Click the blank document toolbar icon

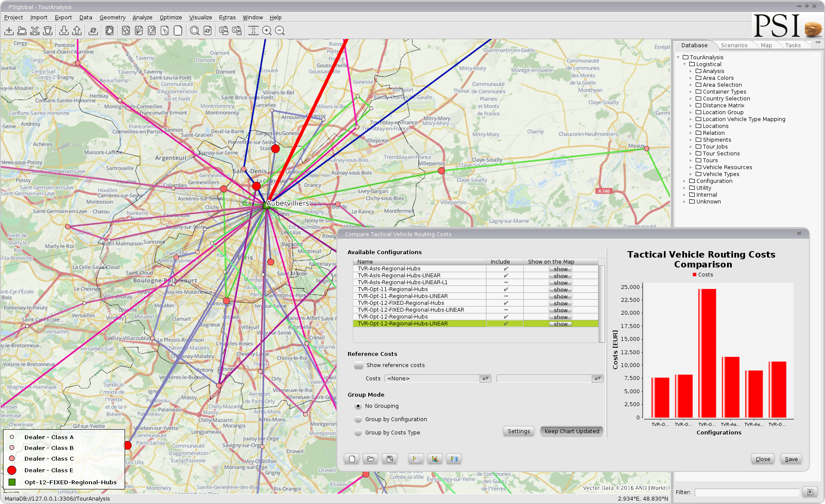[177, 31]
